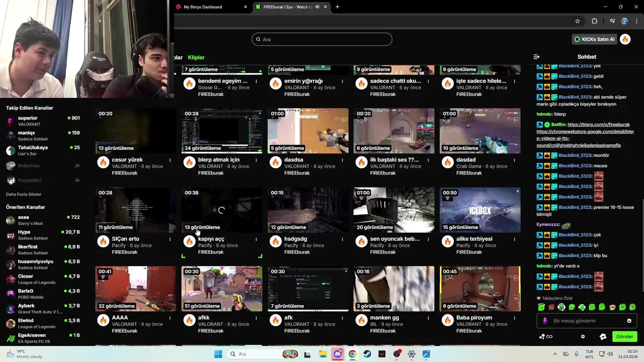Open 'superior' channel in followed list
Image resolution: width=644 pixels, height=362 pixels.
point(43,121)
